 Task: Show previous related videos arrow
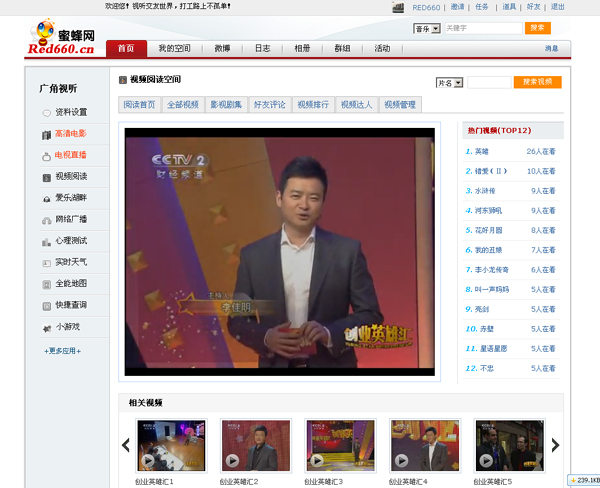click(x=126, y=445)
